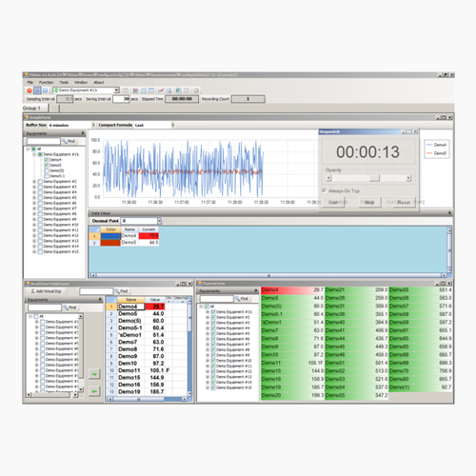This screenshot has width=476, height=476.
Task: Open the Function menu
Action: pyautogui.click(x=47, y=82)
